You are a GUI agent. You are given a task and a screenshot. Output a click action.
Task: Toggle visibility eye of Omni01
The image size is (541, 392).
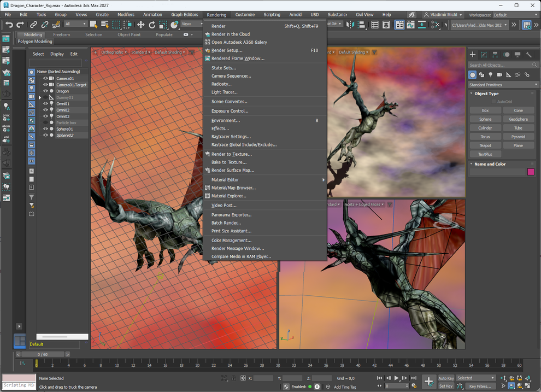pyautogui.click(x=45, y=103)
